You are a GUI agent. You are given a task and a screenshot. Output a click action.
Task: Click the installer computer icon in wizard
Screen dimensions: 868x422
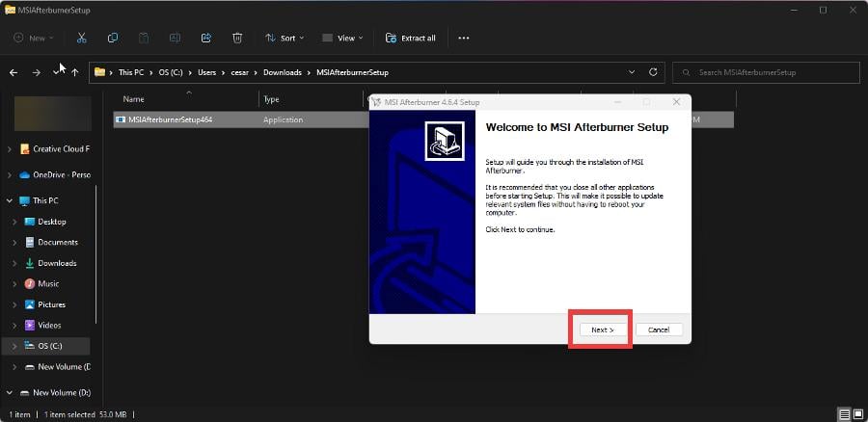445,141
